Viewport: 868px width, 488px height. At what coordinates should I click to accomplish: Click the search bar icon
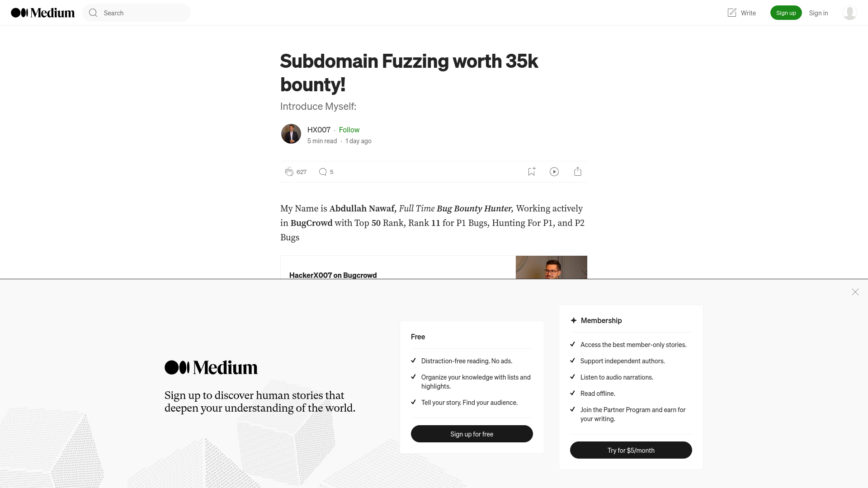tap(94, 13)
